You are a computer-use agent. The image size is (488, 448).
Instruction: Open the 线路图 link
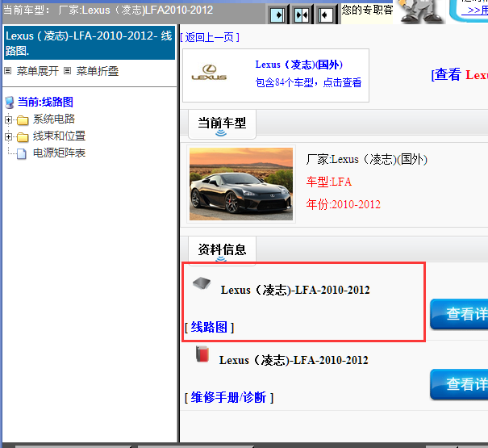point(209,327)
